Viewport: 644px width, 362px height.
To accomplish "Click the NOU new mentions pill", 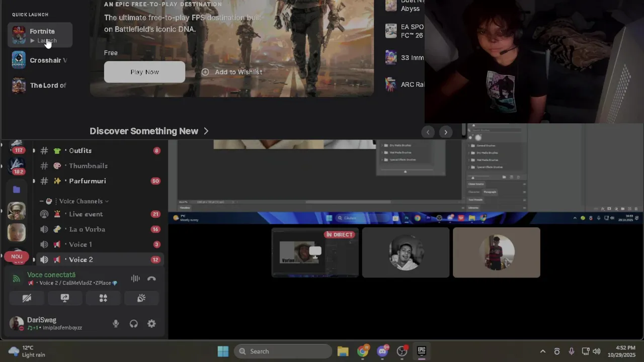I will pos(17,256).
